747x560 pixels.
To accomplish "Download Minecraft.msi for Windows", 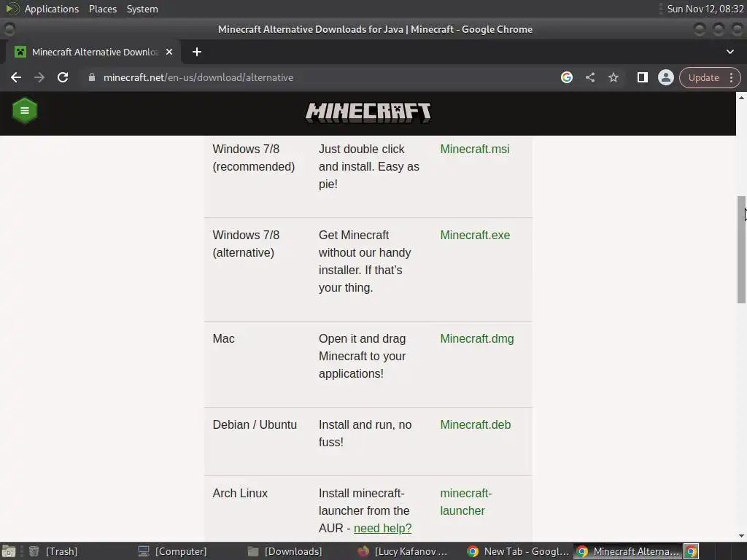I will pos(474,149).
